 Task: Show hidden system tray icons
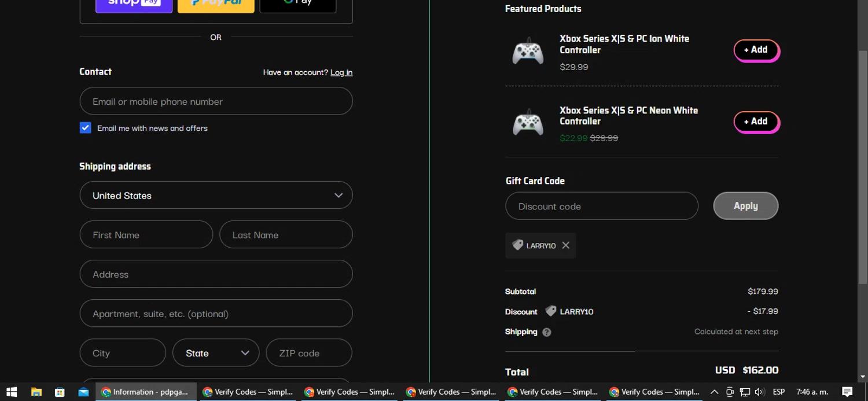coord(714,392)
